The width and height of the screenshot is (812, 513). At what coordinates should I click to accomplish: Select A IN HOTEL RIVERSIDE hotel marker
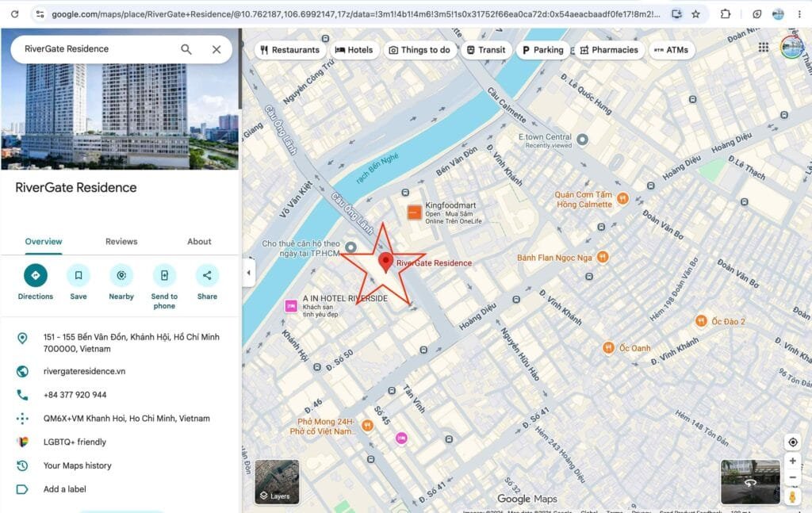[x=292, y=306]
